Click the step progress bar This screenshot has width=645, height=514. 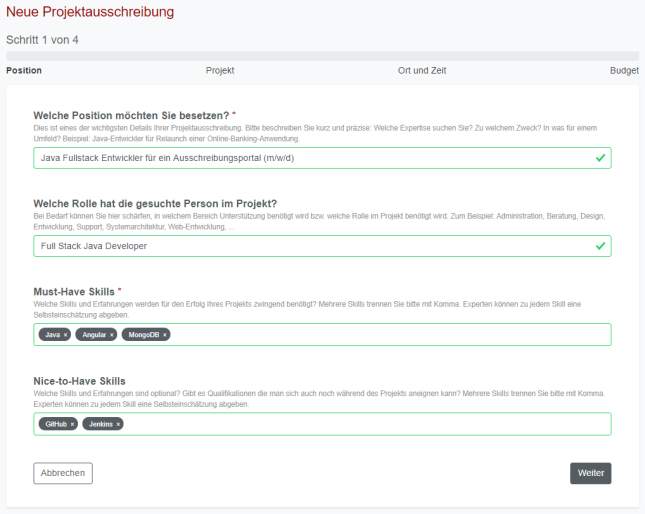point(322,56)
